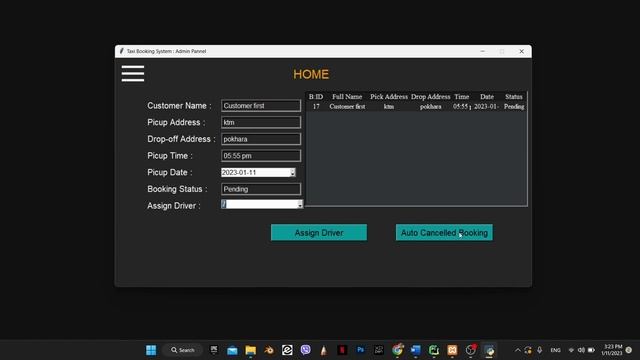The image size is (640, 360).
Task: Select the ktm cell in booking table
Action: [389, 107]
